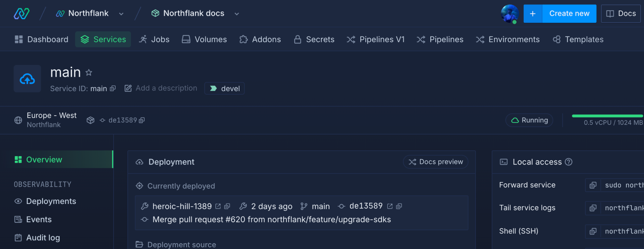Open the Secrets tab

[314, 39]
